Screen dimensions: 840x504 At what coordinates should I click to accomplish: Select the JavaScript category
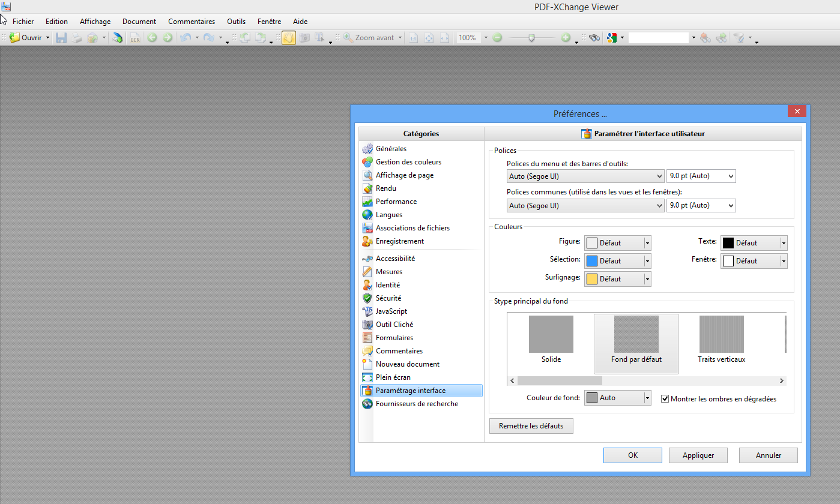[422, 311]
